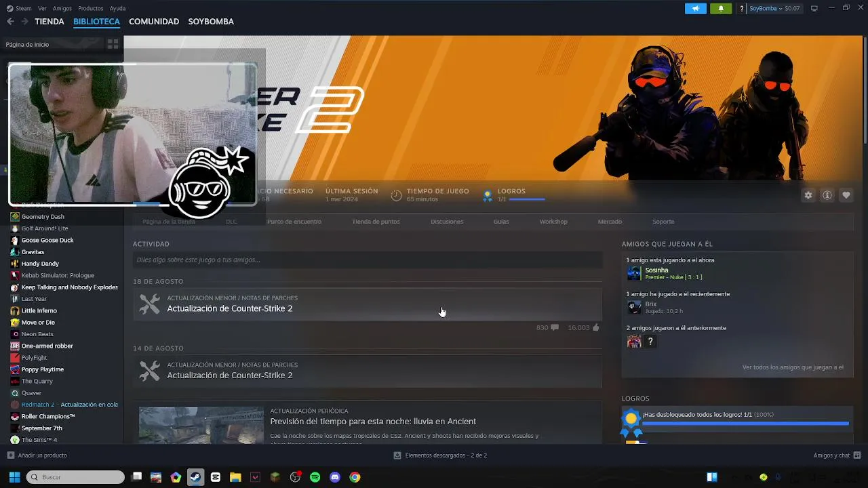Image resolution: width=868 pixels, height=488 pixels.
Task: Open the Workshop tab
Action: point(553,222)
